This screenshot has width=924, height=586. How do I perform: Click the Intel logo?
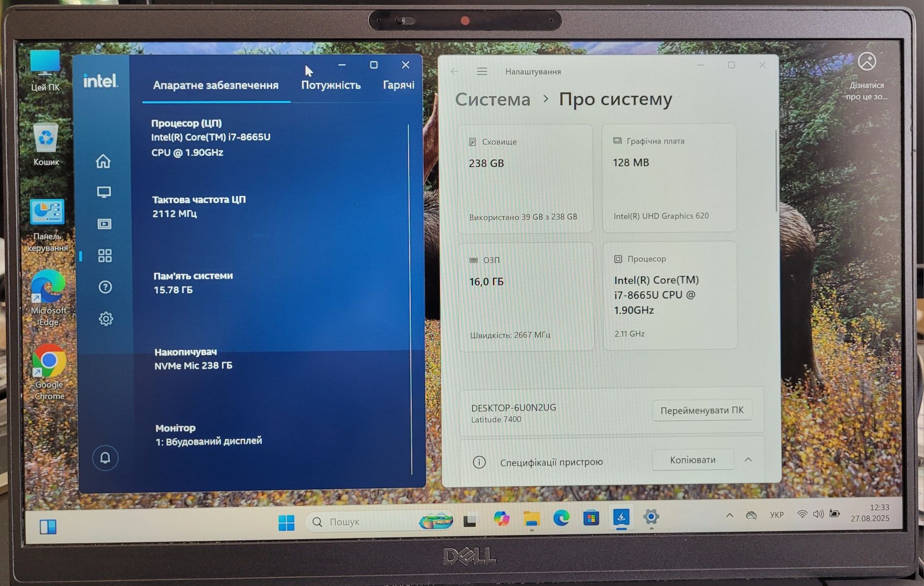point(100,81)
